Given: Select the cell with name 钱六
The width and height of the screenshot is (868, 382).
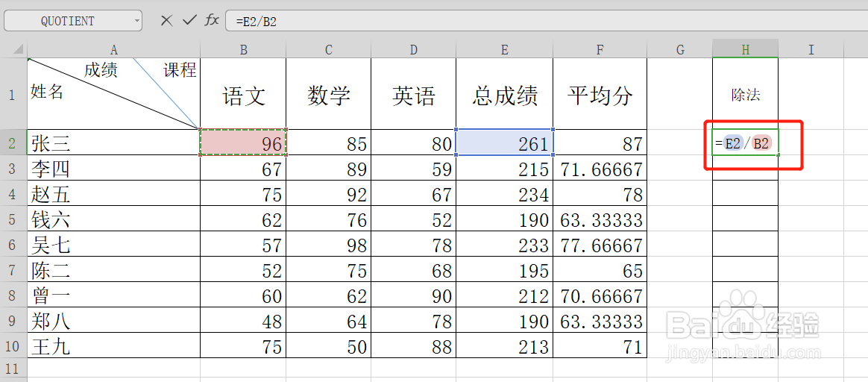Looking at the screenshot, I should click(113, 219).
